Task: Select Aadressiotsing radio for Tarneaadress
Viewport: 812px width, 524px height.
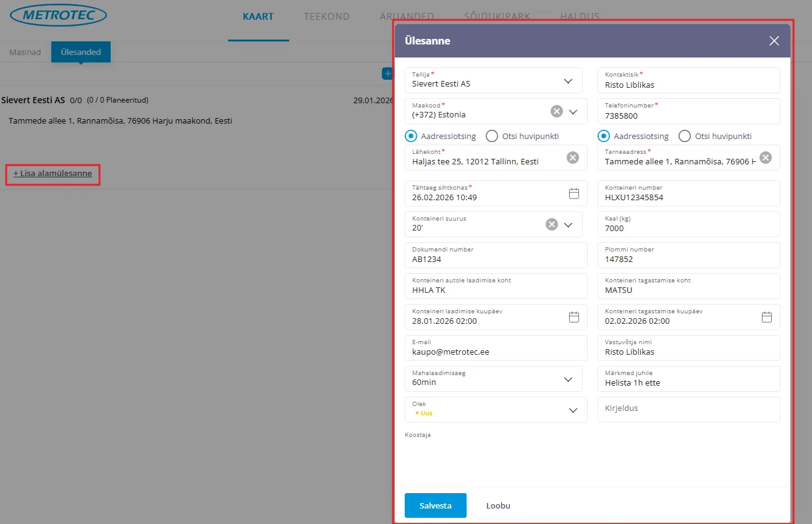Action: point(604,136)
